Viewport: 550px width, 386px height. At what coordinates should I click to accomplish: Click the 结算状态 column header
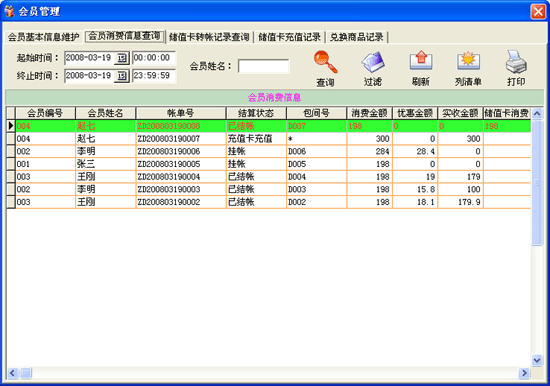(256, 113)
